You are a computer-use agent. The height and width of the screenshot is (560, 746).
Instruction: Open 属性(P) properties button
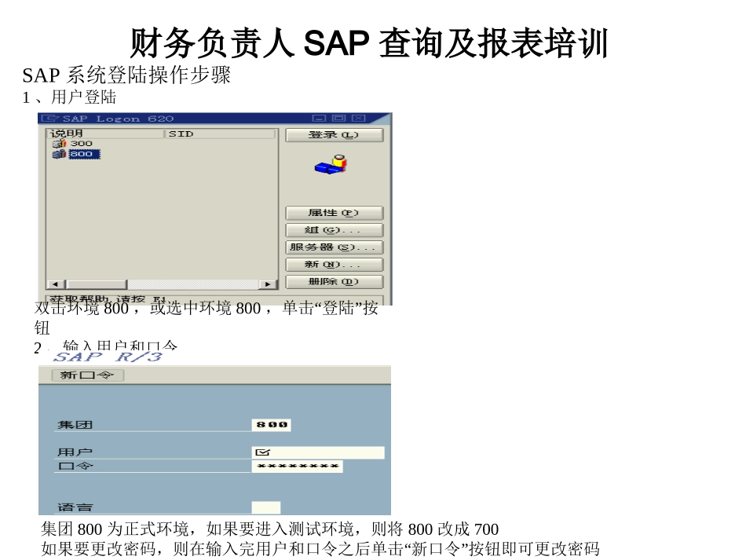coord(334,213)
